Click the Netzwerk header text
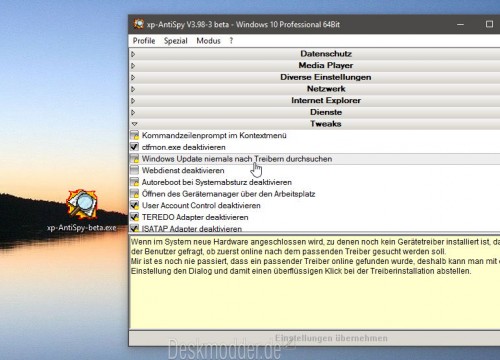The width and height of the screenshot is (500, 360). pyautogui.click(x=326, y=89)
